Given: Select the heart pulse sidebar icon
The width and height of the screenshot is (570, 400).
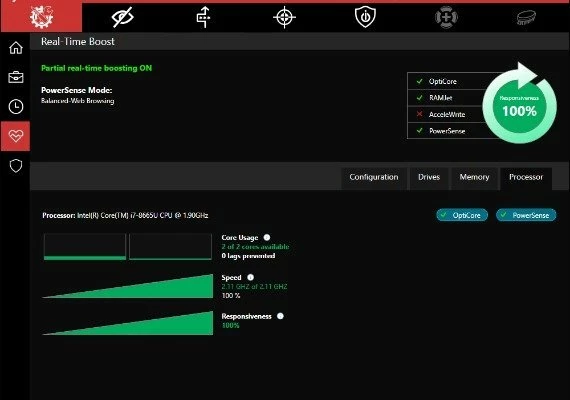Looking at the screenshot, I should (x=16, y=136).
